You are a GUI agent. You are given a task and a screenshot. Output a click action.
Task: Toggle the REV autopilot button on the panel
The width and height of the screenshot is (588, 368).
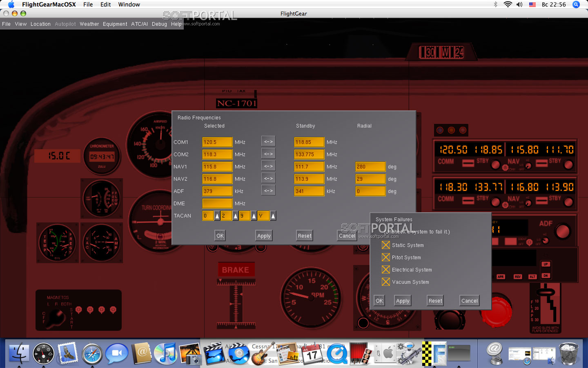(x=517, y=277)
